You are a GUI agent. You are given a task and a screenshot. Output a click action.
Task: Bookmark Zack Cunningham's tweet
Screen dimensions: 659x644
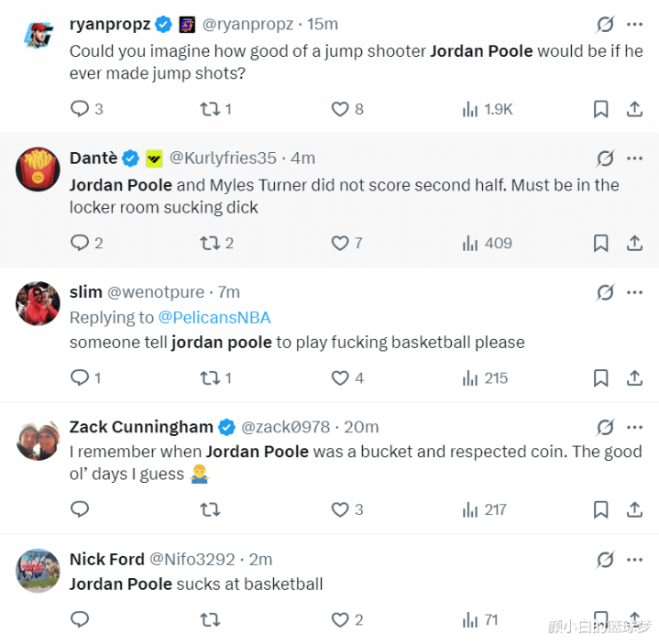pos(600,509)
